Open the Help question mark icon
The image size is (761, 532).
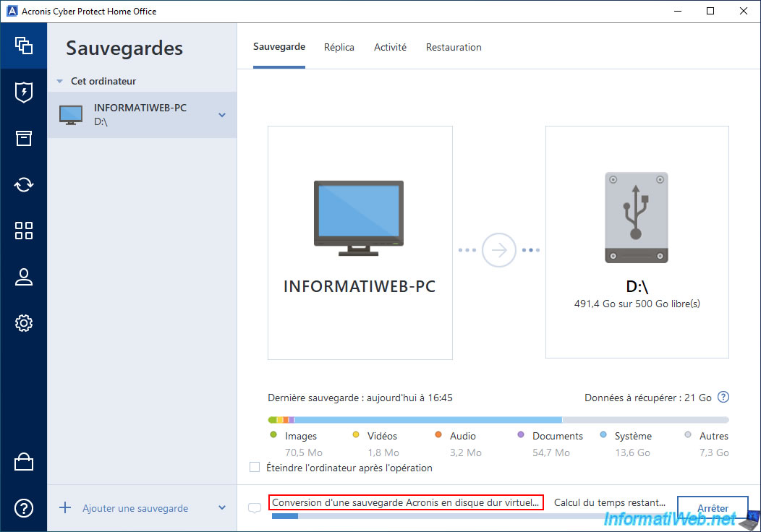tap(23, 507)
